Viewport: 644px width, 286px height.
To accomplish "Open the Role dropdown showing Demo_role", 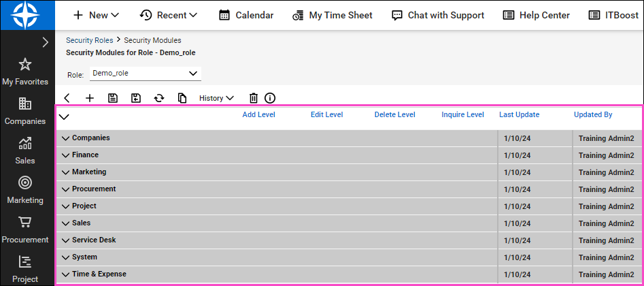I will pos(145,74).
